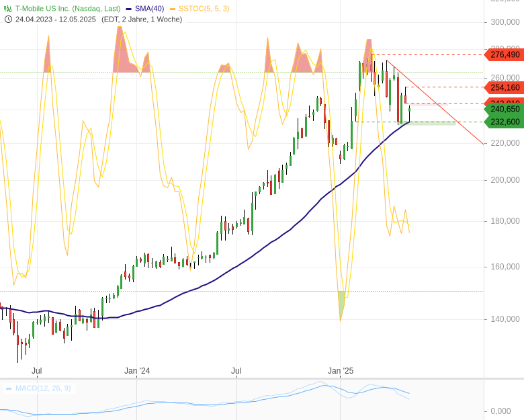Click the 300,000 price axis value
The width and height of the screenshot is (524, 420).
click(505, 22)
